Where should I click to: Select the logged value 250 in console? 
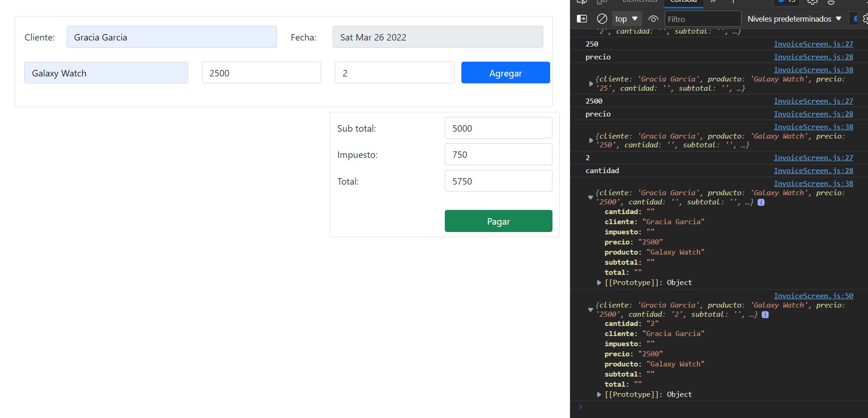pyautogui.click(x=592, y=44)
